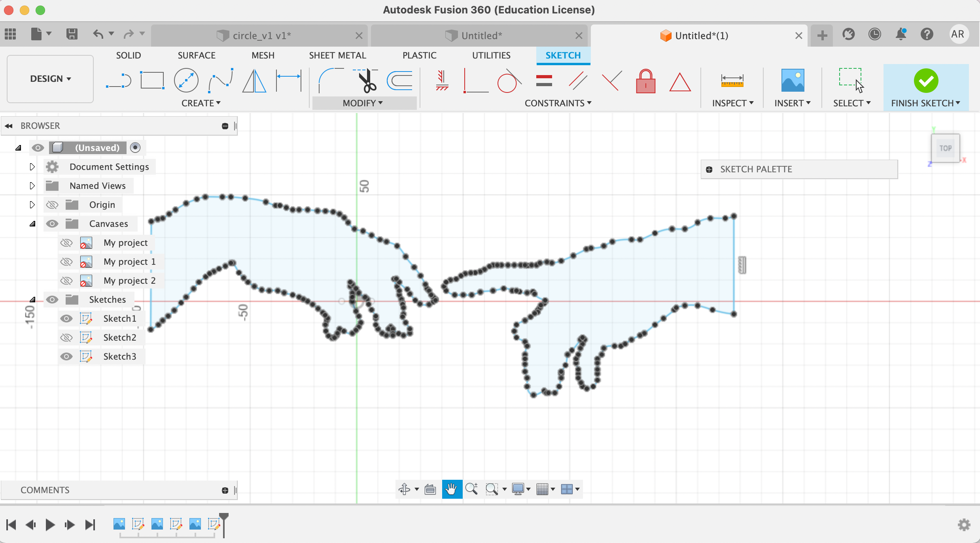Select the 2-Point Rectangle tool
980x543 pixels.
tap(152, 81)
